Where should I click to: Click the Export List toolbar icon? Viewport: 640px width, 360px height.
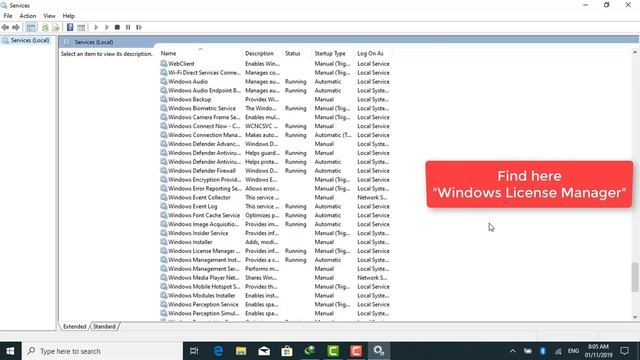56,27
